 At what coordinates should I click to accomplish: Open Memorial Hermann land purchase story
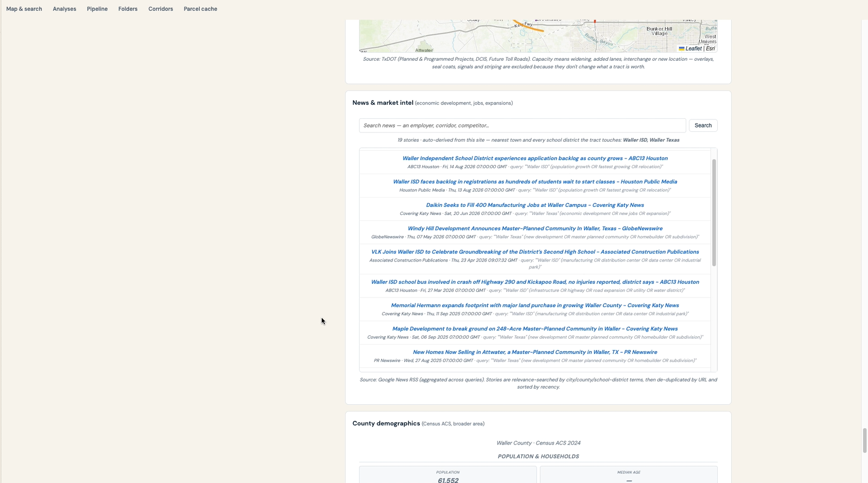tap(535, 306)
